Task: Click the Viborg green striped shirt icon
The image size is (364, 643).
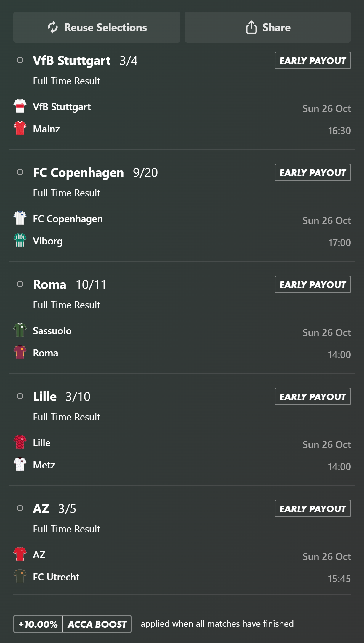Action: (x=20, y=240)
